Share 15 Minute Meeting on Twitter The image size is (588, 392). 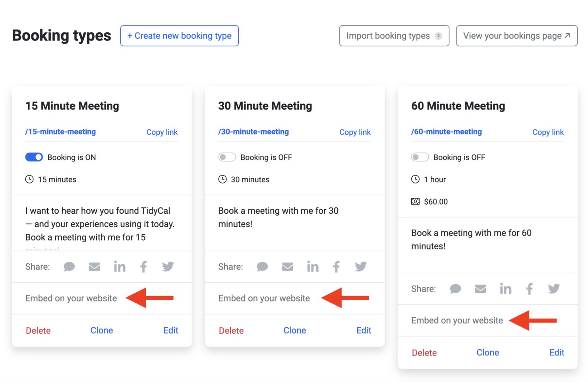click(x=168, y=266)
